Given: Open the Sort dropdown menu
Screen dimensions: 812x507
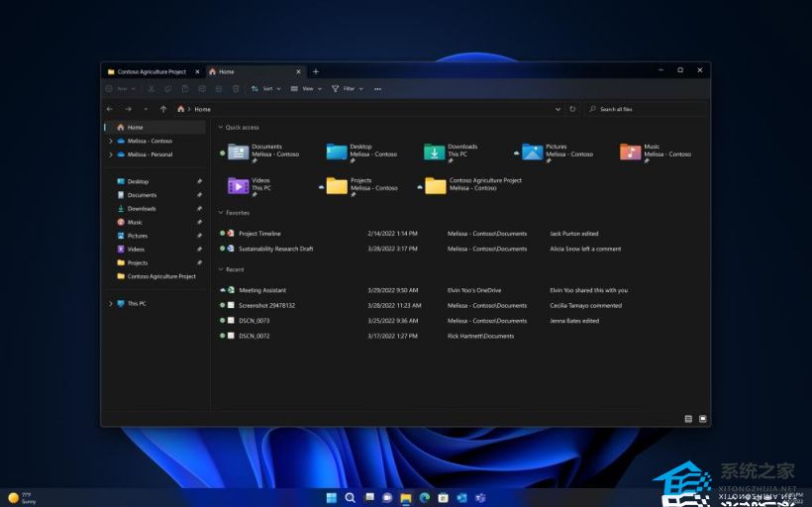Looking at the screenshot, I should [265, 88].
